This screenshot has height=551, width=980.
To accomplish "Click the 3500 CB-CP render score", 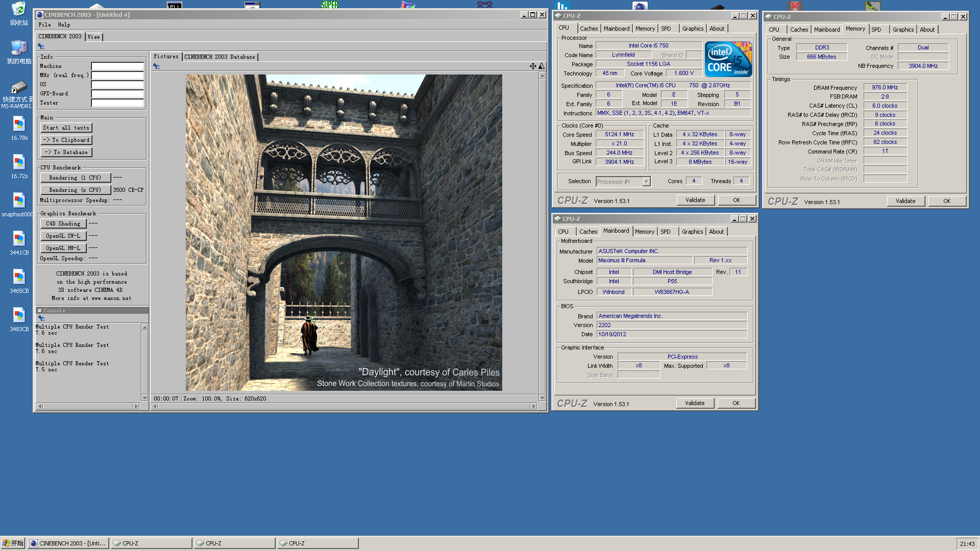I will (x=128, y=190).
